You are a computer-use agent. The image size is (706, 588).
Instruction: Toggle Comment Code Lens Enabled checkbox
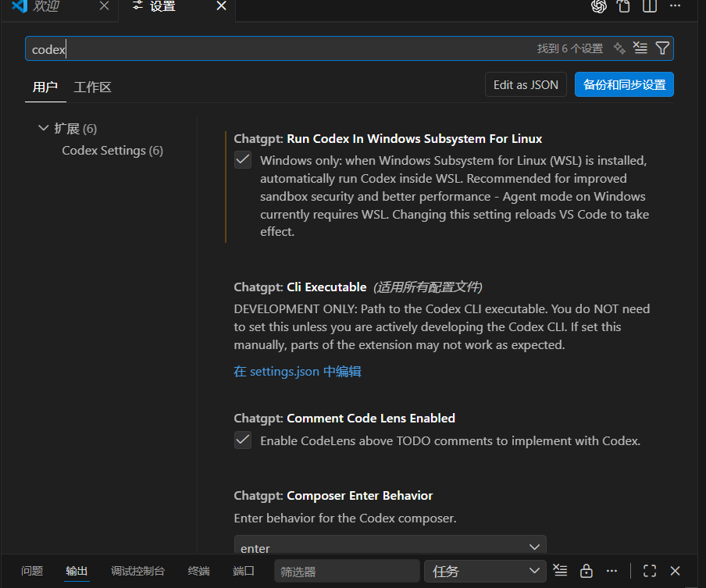pyautogui.click(x=243, y=440)
